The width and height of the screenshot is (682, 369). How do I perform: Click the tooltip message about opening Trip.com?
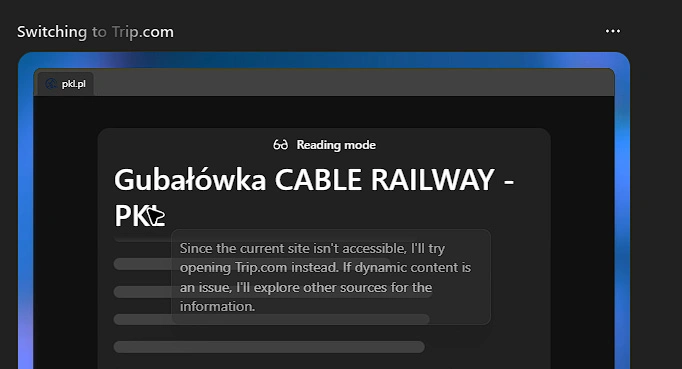[331, 277]
